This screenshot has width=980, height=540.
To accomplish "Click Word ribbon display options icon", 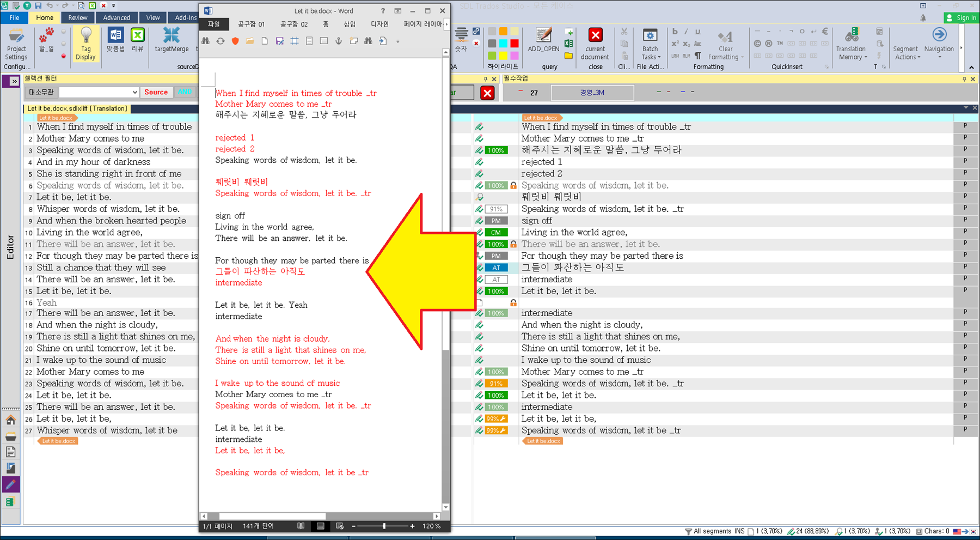I will click(x=398, y=11).
